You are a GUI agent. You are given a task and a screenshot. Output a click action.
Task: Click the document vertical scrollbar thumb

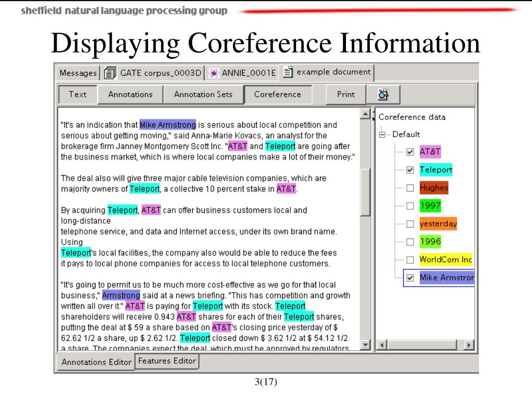[365, 192]
